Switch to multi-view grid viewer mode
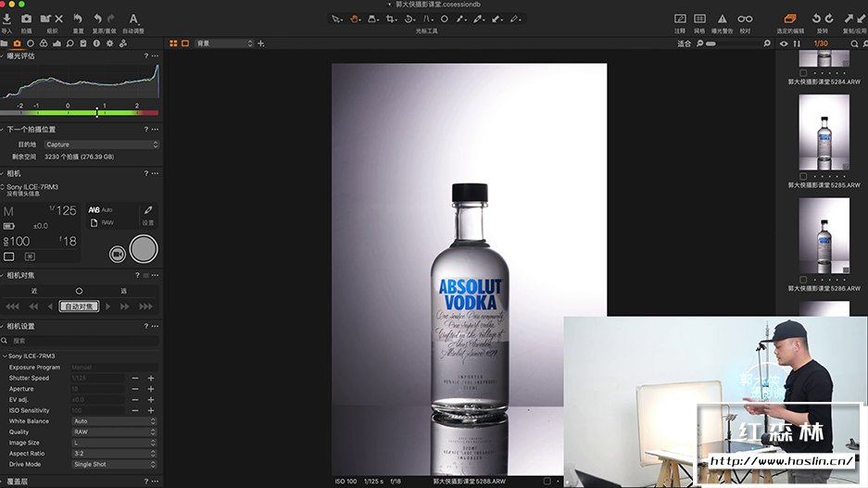The height and width of the screenshot is (488, 868). [173, 44]
